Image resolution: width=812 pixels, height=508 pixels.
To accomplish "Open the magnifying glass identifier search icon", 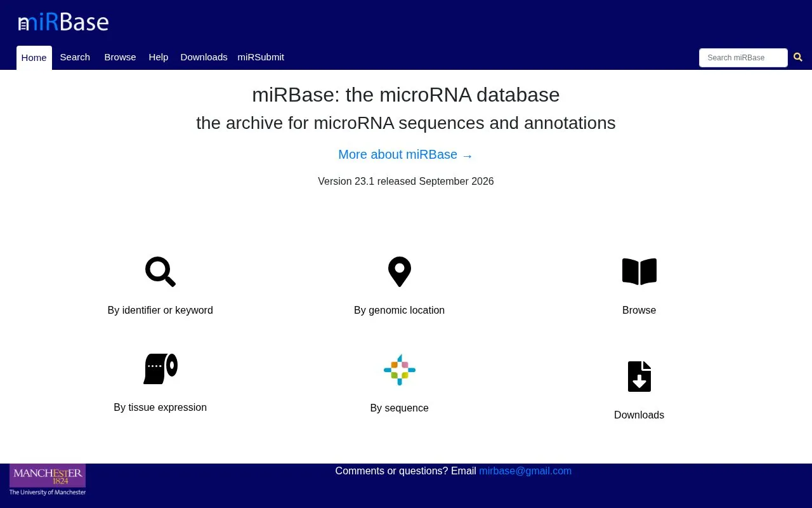I will (160, 272).
